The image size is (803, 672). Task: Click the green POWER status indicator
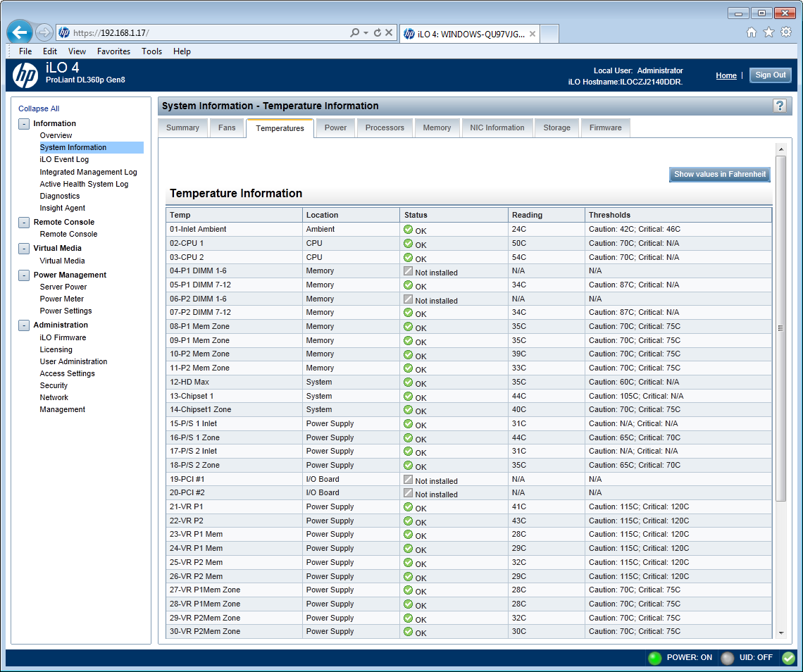[x=654, y=658]
